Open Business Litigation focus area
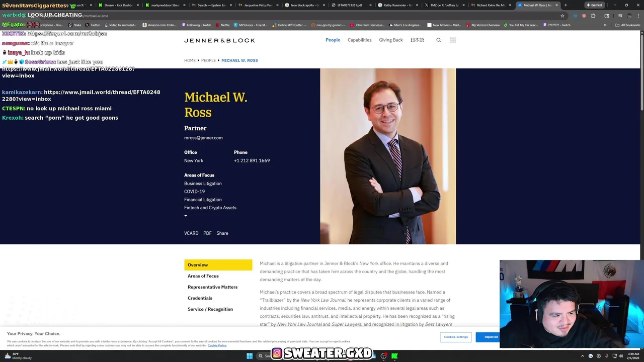The image size is (644, 362). tap(203, 184)
